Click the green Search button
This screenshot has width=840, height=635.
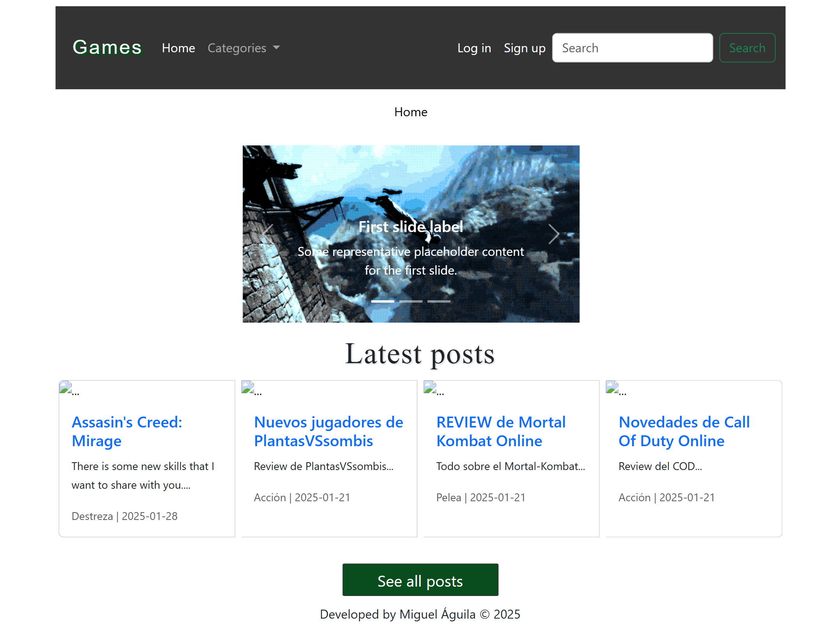(x=747, y=48)
